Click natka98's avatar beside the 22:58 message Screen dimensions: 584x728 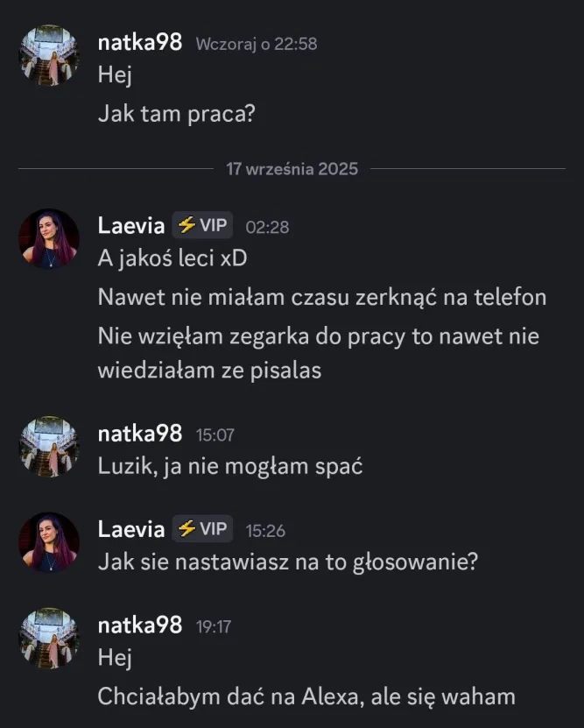[x=49, y=55]
